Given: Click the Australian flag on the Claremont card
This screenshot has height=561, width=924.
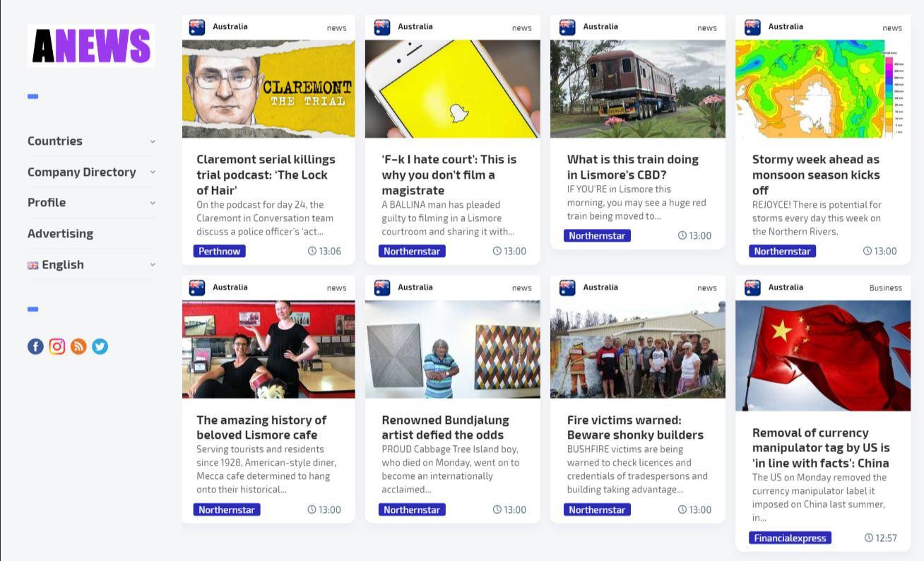Looking at the screenshot, I should click(197, 28).
